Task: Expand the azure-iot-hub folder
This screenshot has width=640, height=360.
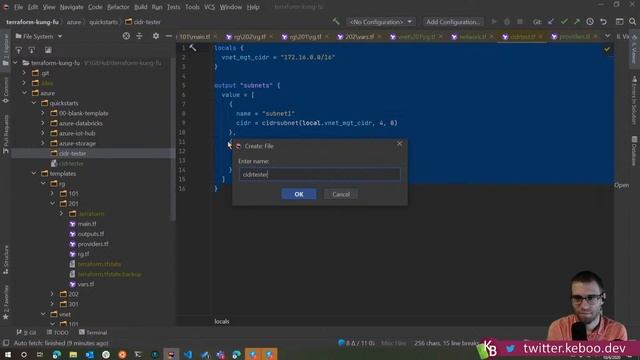Action: pos(43,133)
